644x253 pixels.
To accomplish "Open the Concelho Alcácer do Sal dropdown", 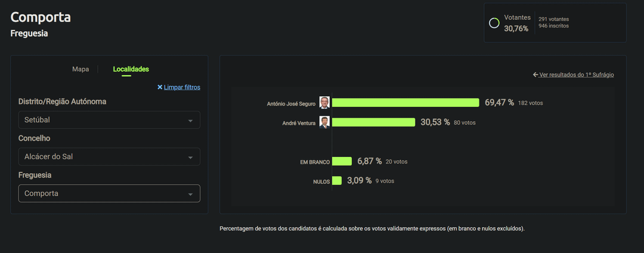I will click(x=109, y=157).
